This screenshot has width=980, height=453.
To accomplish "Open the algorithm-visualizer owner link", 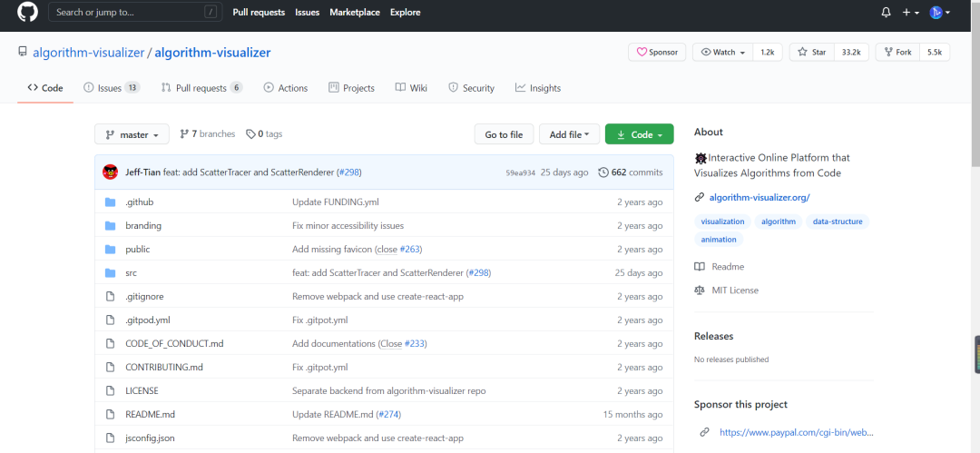I will pyautogui.click(x=88, y=53).
